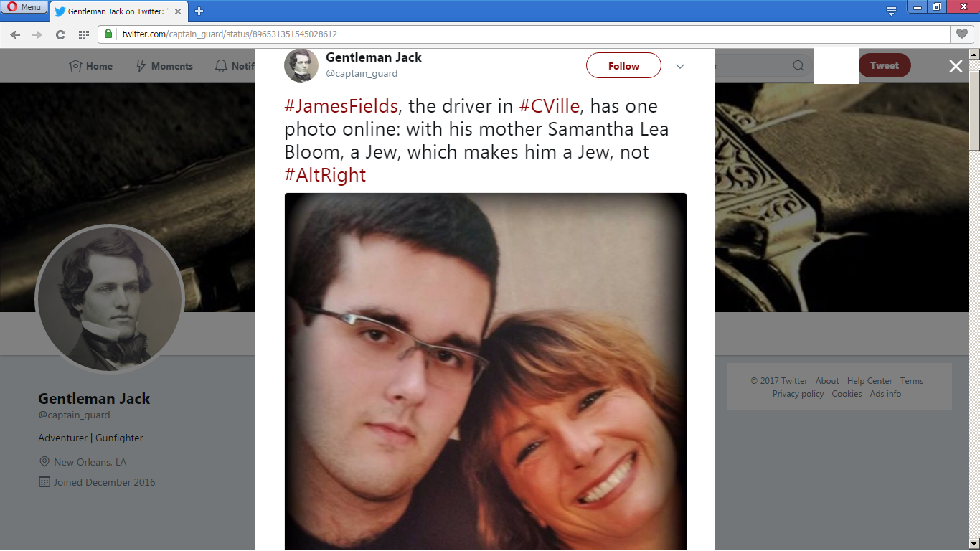Click the browser back arrow
The width and height of the screenshot is (980, 551).
pyautogui.click(x=15, y=34)
